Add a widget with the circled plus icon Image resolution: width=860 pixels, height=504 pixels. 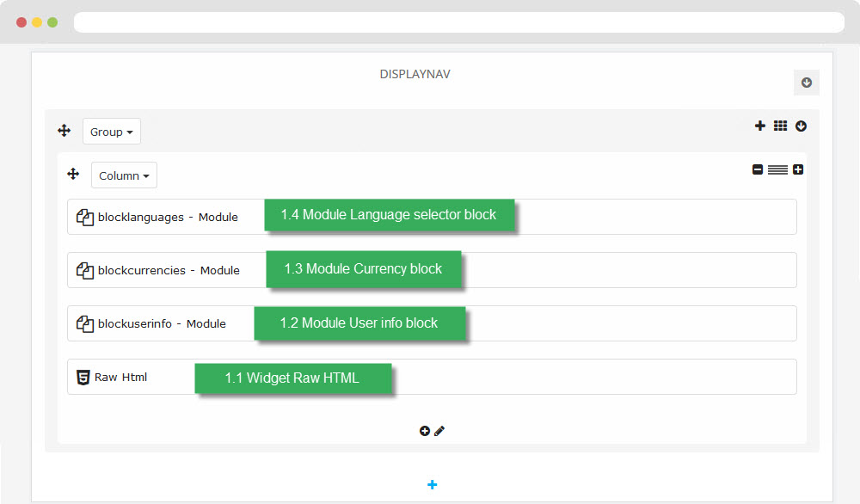point(425,431)
